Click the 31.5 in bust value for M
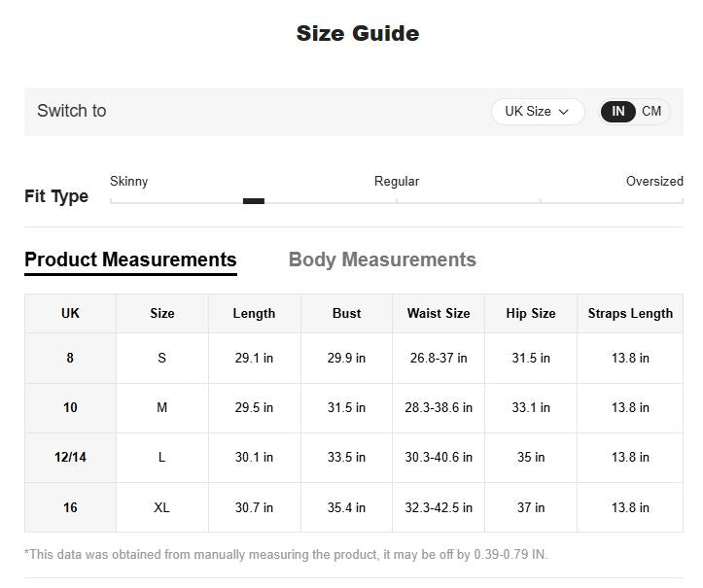Image resolution: width=703 pixels, height=588 pixels. tap(346, 407)
